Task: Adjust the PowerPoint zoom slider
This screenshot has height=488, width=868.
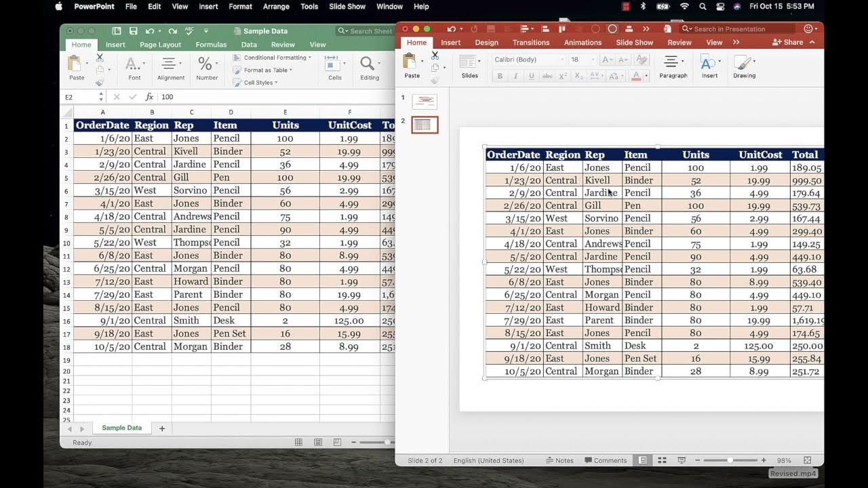Action: click(730, 460)
